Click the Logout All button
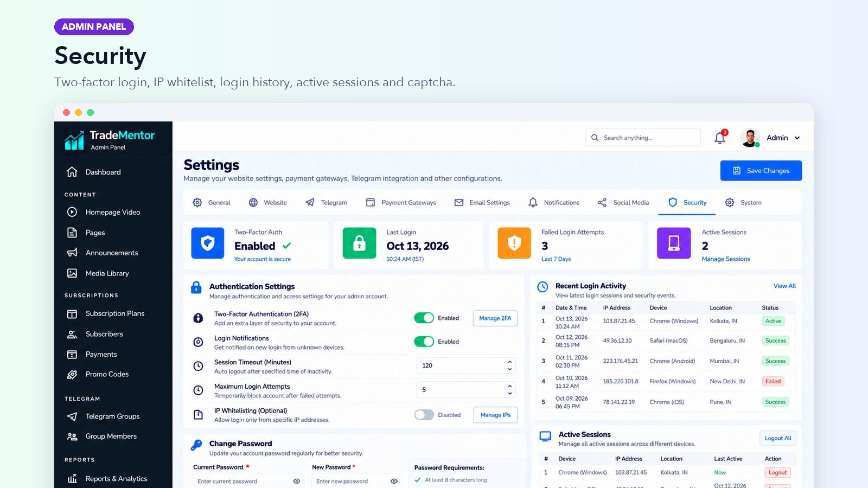Screen dimensions: 868x488 point(778,438)
